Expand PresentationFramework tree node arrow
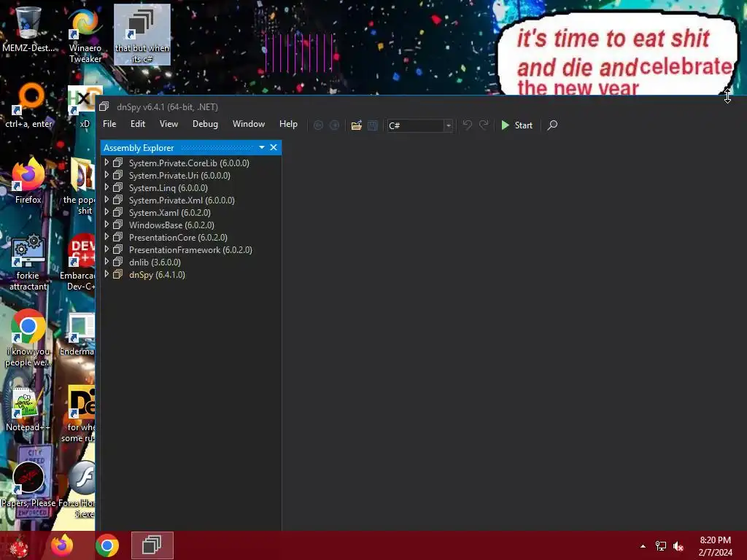This screenshot has height=560, width=747. click(107, 249)
